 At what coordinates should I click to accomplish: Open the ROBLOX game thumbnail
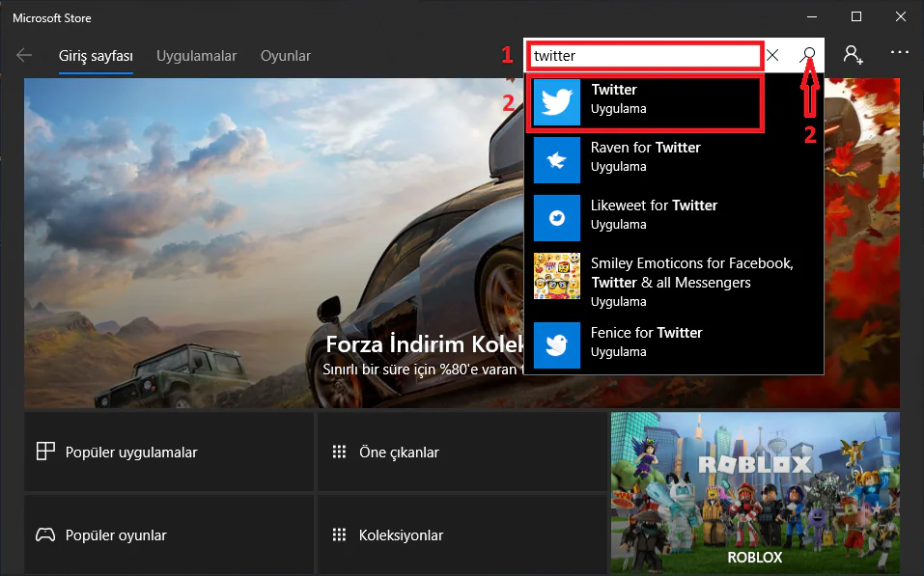755,490
